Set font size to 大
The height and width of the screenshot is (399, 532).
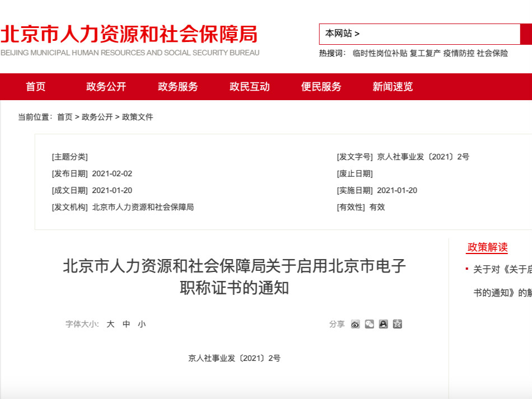(x=110, y=324)
